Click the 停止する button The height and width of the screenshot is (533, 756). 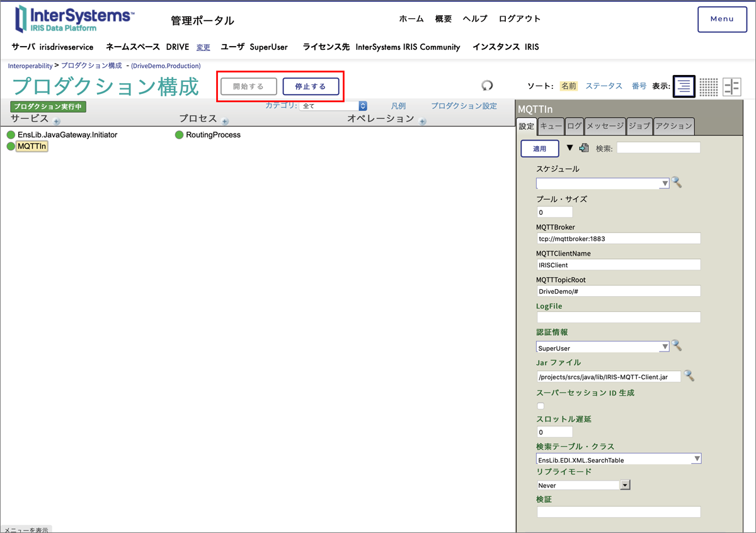[x=311, y=86]
